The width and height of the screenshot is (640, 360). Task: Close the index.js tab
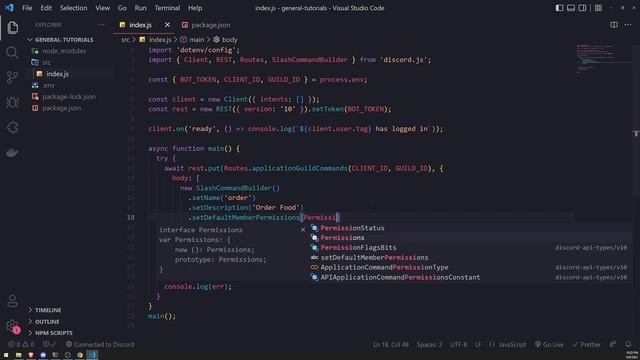click(x=167, y=25)
